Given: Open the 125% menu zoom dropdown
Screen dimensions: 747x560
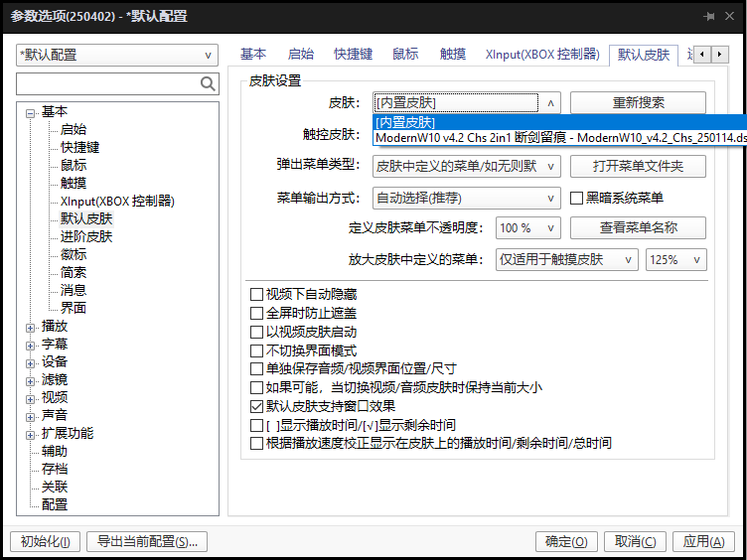Looking at the screenshot, I should click(675, 260).
